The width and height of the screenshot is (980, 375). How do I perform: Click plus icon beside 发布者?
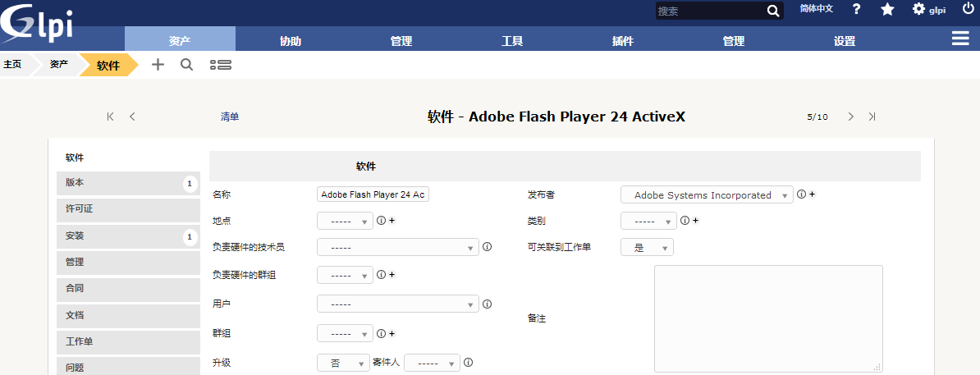click(812, 194)
